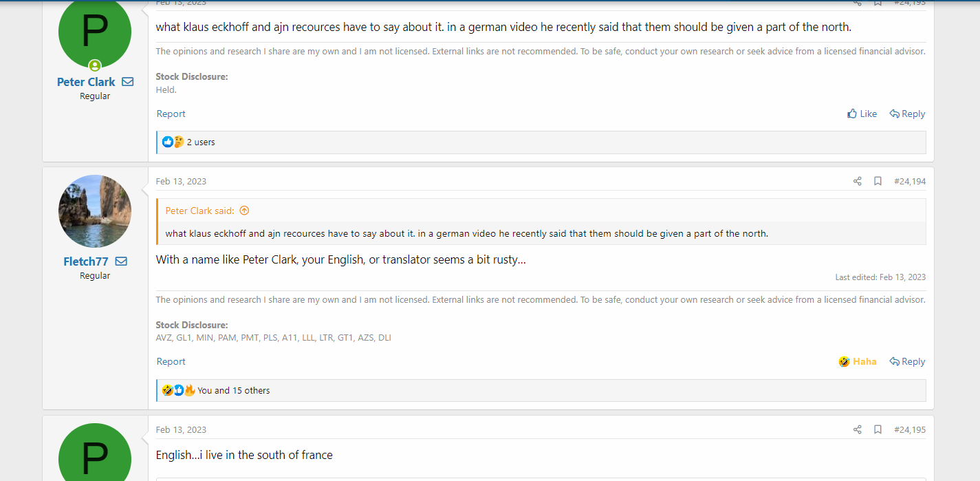Open Peter Clark's profile username link
Viewport: 980px width, 481px height.
tap(86, 82)
